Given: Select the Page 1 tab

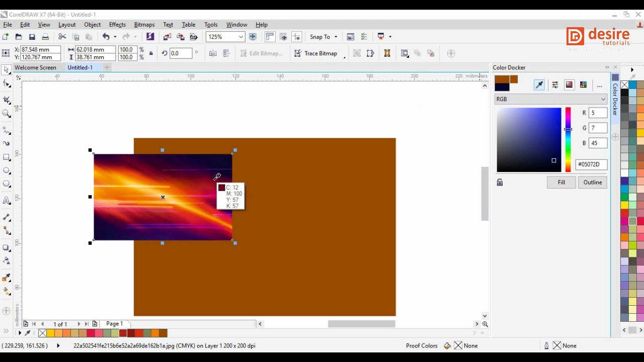Looking at the screenshot, I should (114, 324).
